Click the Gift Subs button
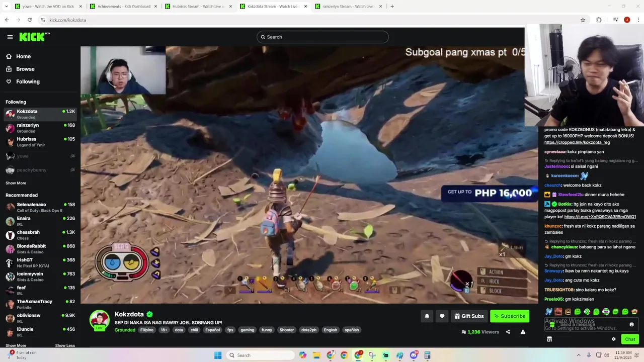The height and width of the screenshot is (362, 644). [469, 316]
